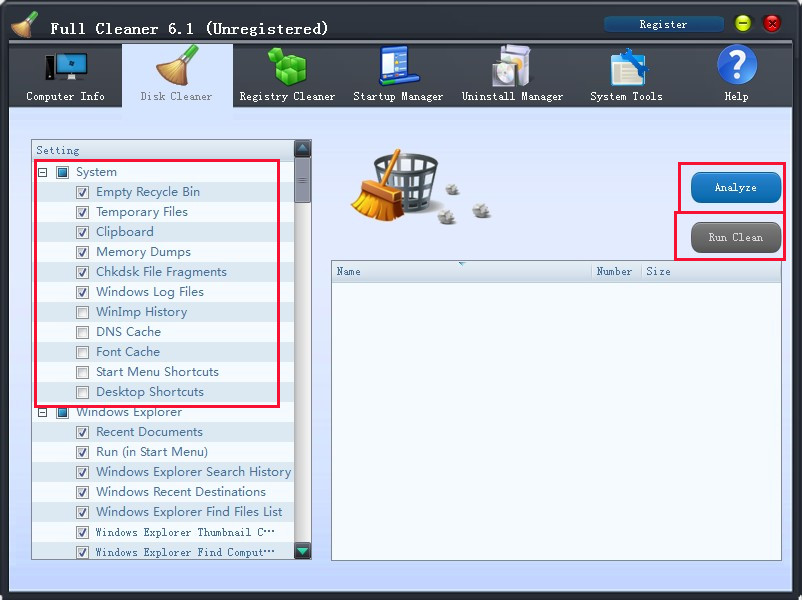Select the Disk Cleaner broom icon

(x=177, y=65)
